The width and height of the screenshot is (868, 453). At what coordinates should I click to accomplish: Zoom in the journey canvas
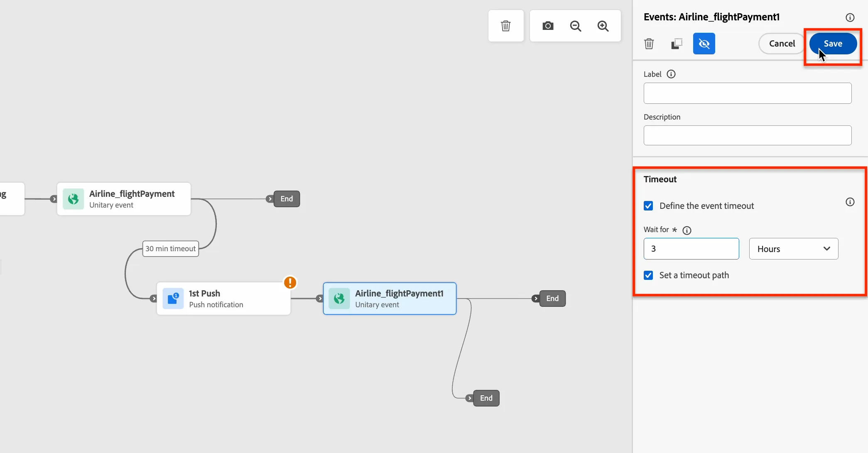click(x=603, y=26)
